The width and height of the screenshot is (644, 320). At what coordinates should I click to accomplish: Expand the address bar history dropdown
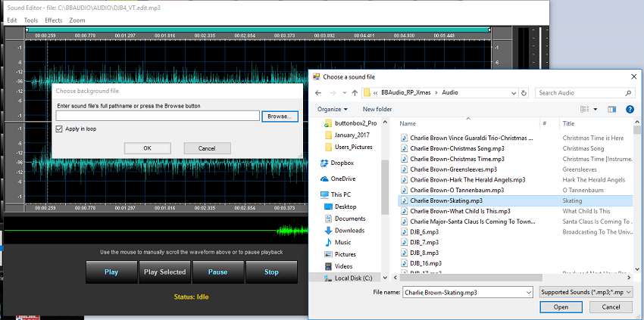[514, 93]
